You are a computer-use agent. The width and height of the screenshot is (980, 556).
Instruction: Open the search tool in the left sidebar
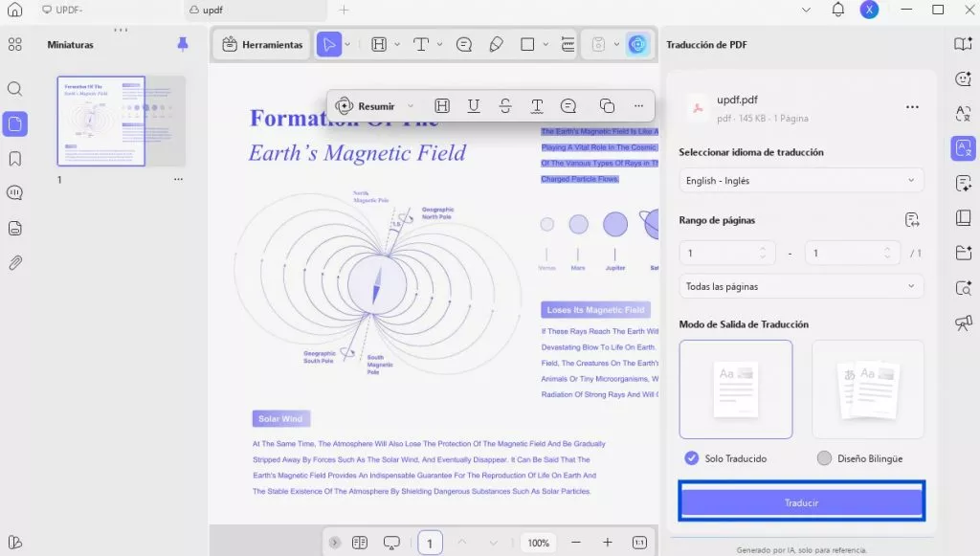tap(15, 89)
